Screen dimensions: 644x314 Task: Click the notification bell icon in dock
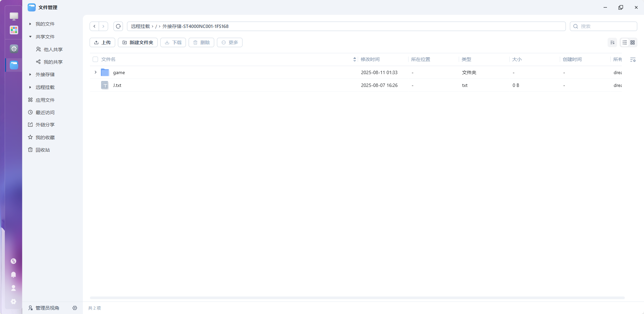[x=13, y=275]
